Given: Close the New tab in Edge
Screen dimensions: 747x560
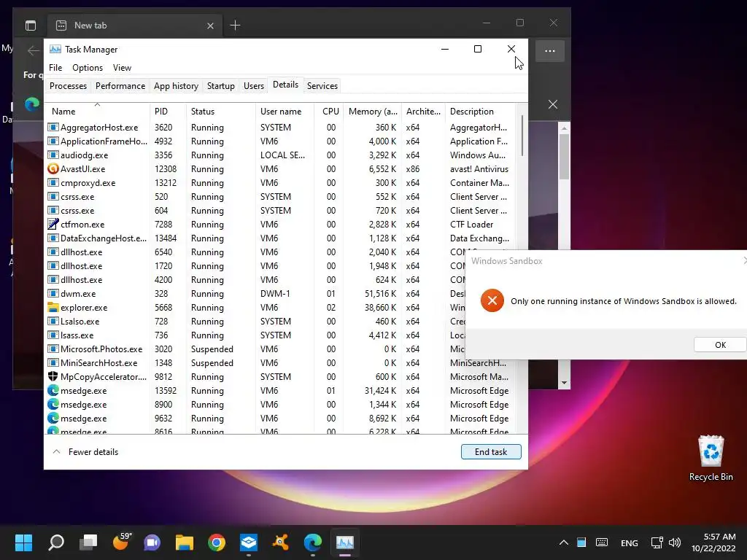Looking at the screenshot, I should click(x=210, y=26).
